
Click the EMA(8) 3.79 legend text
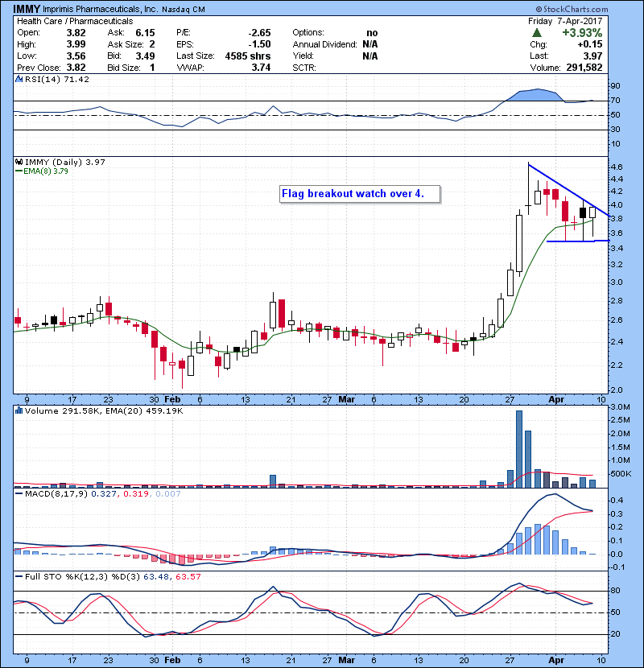click(x=46, y=171)
